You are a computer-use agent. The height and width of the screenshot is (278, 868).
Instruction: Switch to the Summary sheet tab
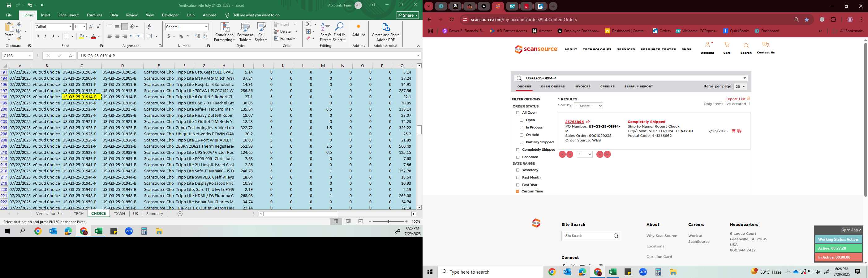click(x=155, y=214)
